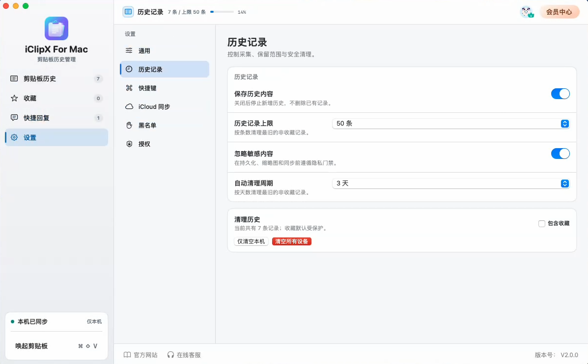Click the 剪贴板历史管理 subtitle under app name

pyautogui.click(x=56, y=59)
